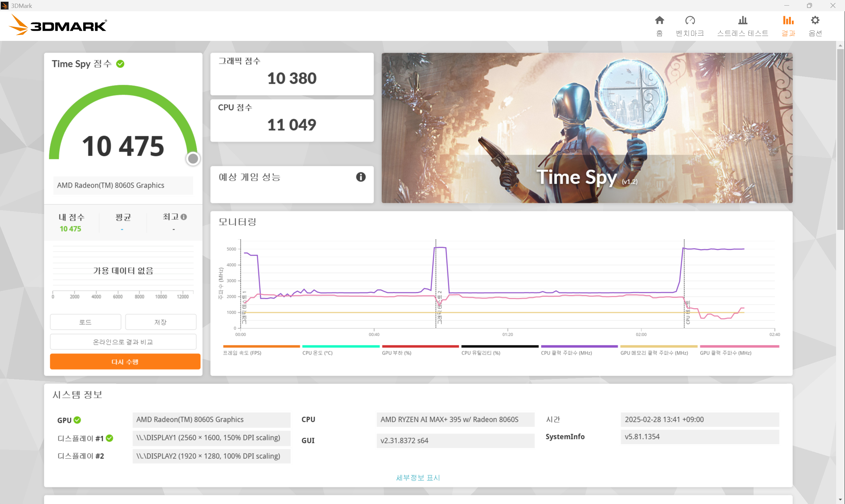Click 온라인으로 결과 비교 button
845x504 pixels.
pyautogui.click(x=123, y=342)
